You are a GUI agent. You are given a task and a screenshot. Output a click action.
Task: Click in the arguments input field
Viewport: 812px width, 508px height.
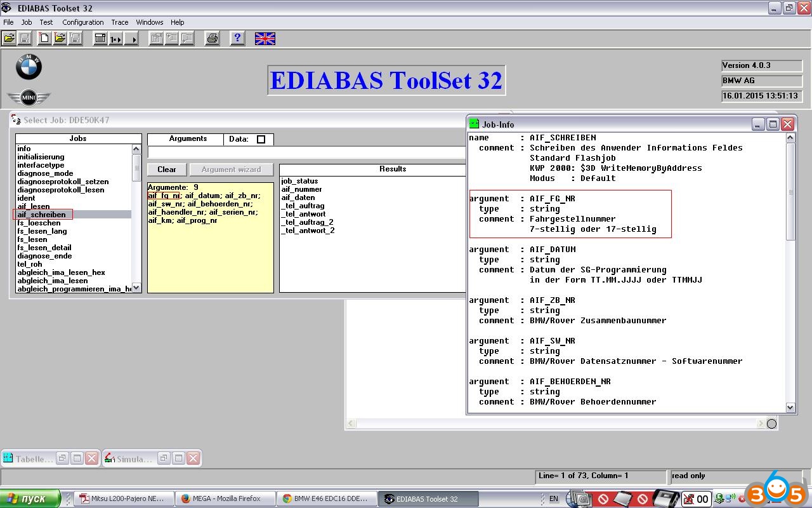pos(307,152)
